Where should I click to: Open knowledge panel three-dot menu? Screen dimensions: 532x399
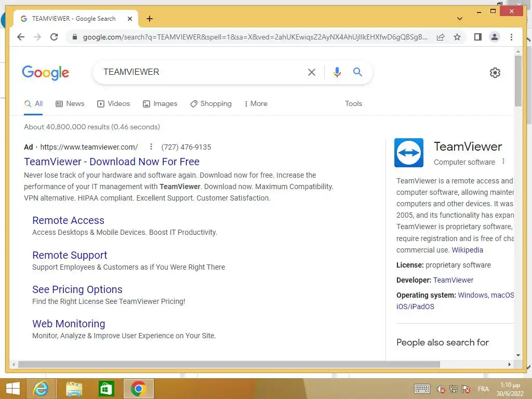[x=503, y=162]
